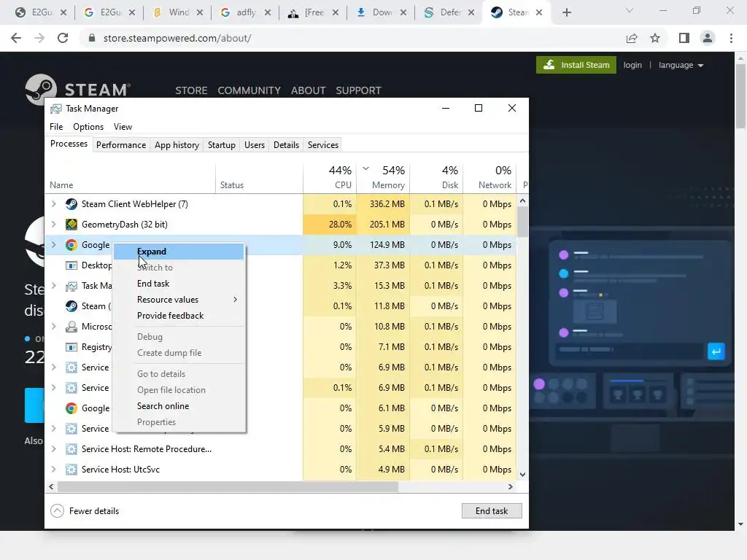
Task: Expand Service Host: Remote Procedure row
Action: coord(54,449)
